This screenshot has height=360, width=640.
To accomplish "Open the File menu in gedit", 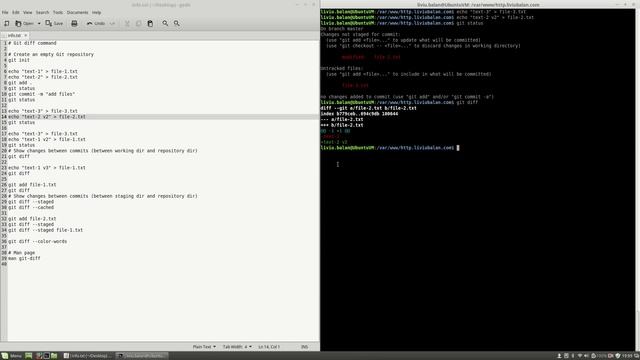I will (x=5, y=12).
